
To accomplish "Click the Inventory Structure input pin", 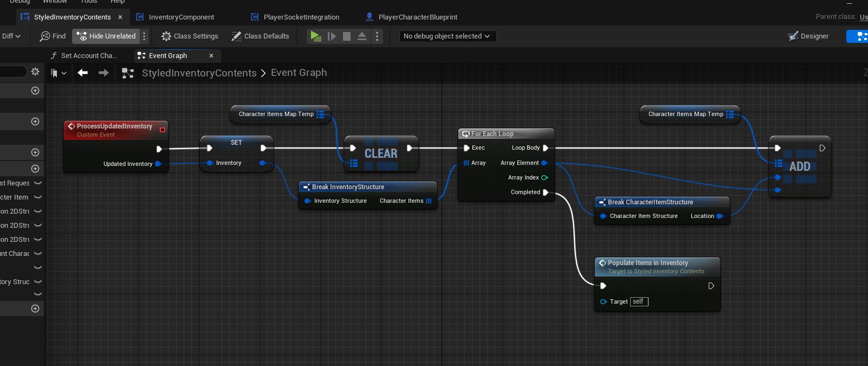I will point(307,201).
